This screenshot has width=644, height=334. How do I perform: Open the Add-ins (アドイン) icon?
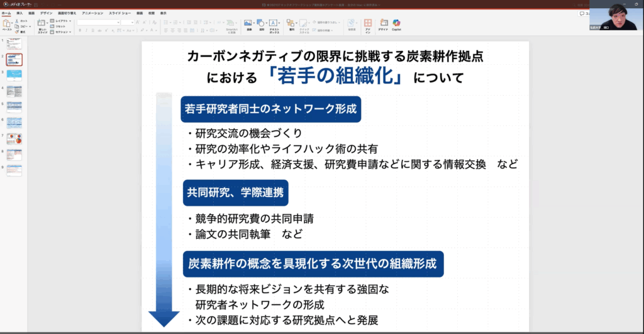coord(368,23)
